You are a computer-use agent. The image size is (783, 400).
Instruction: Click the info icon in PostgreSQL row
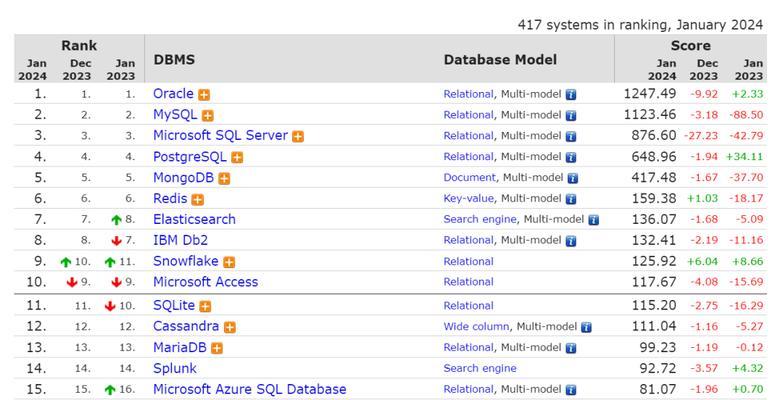pyautogui.click(x=571, y=157)
